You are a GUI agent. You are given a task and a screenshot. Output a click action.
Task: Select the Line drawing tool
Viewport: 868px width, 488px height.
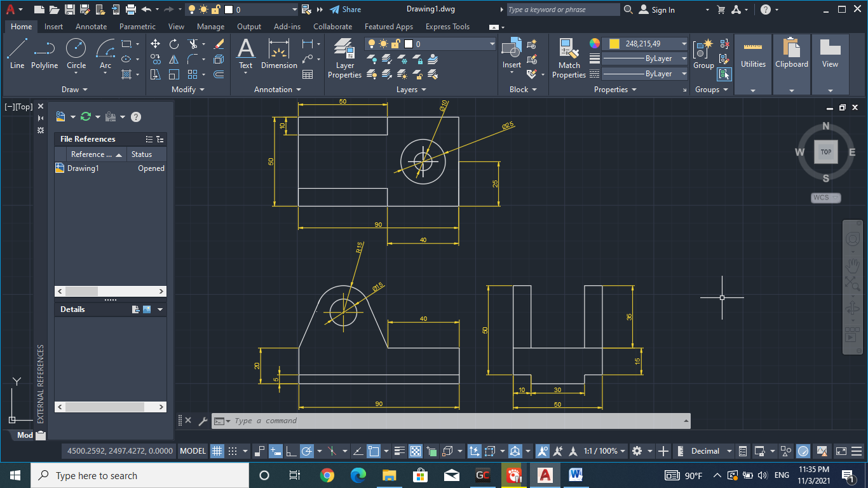click(17, 53)
